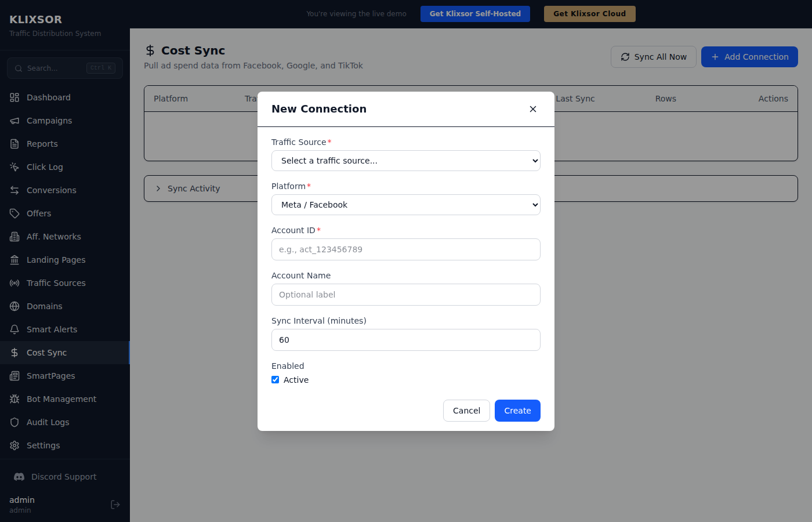Open the Offers tag icon

point(14,213)
